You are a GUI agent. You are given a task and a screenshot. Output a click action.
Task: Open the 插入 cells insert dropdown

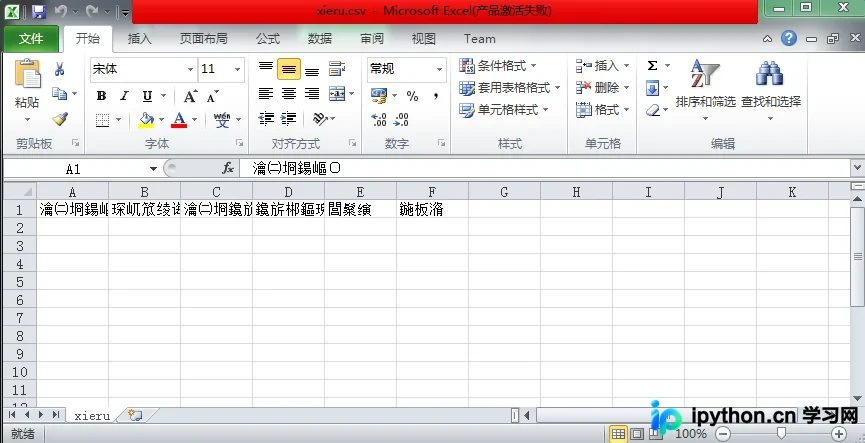602,66
